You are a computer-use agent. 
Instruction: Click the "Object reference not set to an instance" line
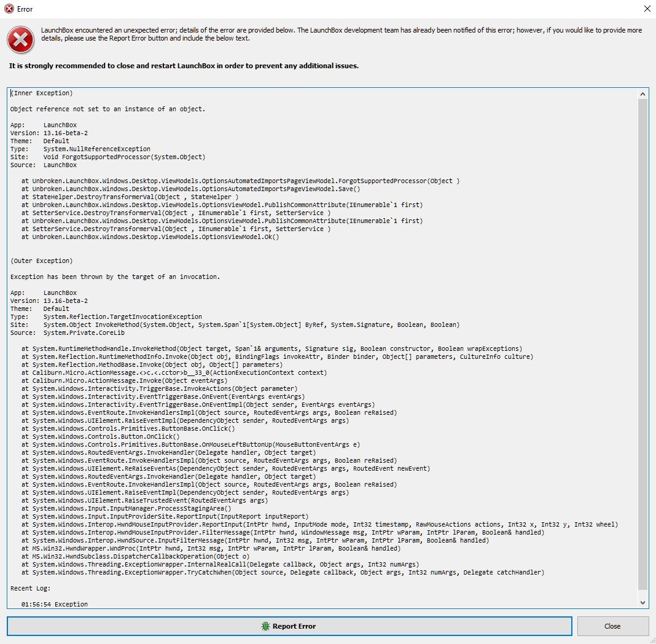pos(107,109)
